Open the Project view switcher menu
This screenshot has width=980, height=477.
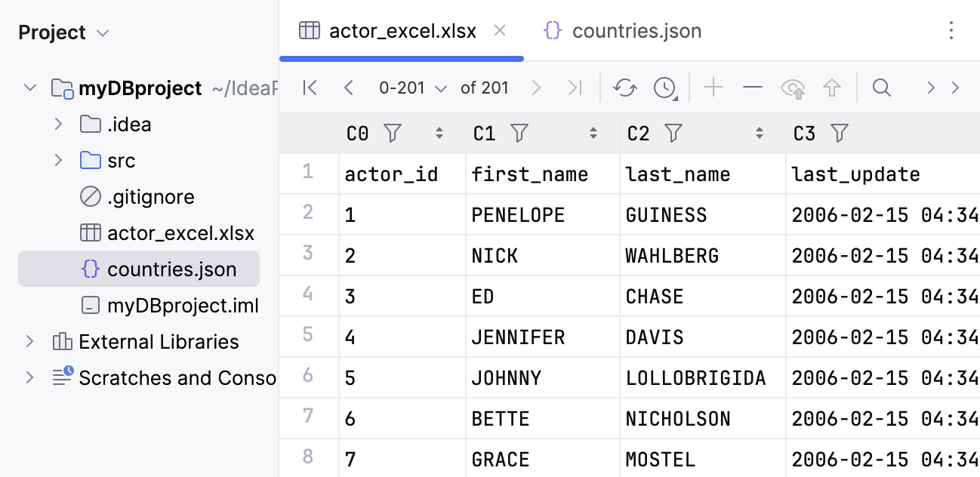coord(106,32)
